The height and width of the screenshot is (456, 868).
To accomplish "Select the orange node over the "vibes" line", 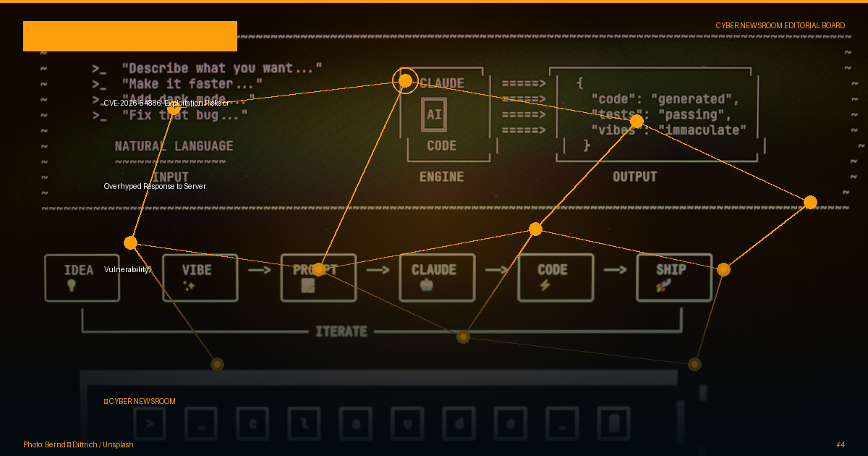I will pyautogui.click(x=637, y=121).
